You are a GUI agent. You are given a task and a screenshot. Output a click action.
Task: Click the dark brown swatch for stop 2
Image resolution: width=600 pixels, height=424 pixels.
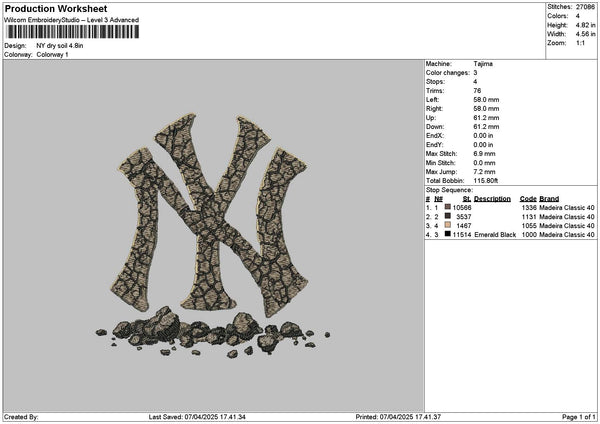(448, 216)
